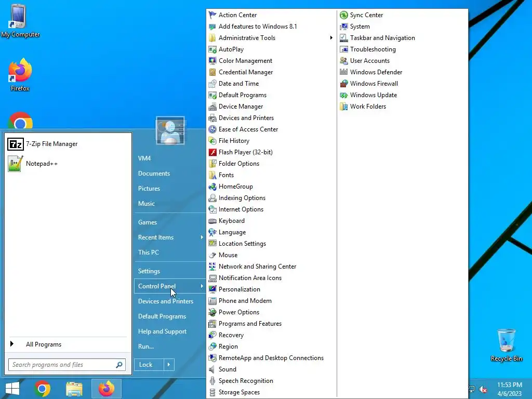The width and height of the screenshot is (532, 399).
Task: Open Recycle Bin on desktop
Action: point(506,345)
